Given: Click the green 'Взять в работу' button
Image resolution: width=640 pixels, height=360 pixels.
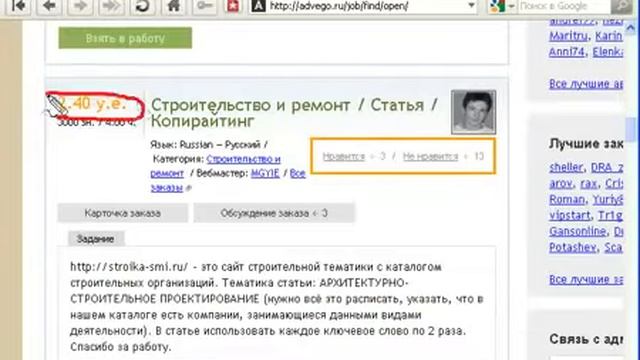Looking at the screenshot, I should (125, 38).
